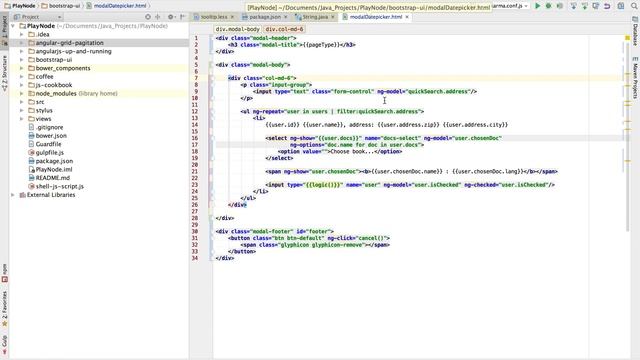Select package.json in the project tree
Screen dimensions: 640x360
(51, 161)
